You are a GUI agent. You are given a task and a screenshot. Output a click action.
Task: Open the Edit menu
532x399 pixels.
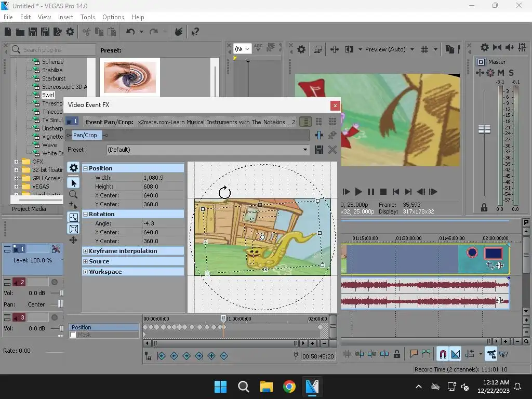click(x=25, y=17)
